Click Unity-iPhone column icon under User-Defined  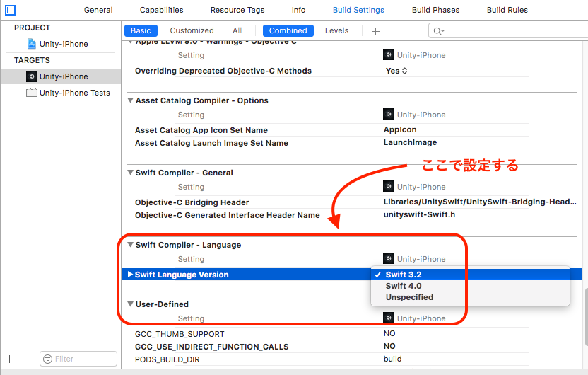(389, 318)
